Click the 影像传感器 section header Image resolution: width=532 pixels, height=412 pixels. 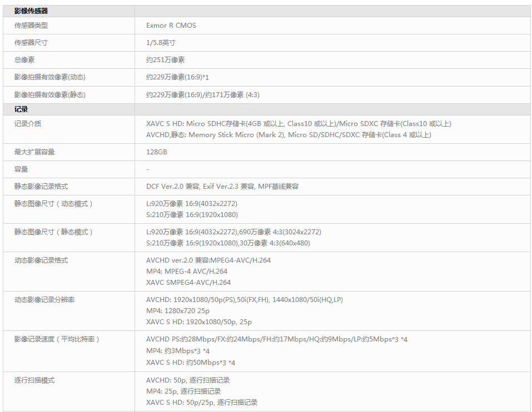32,11
